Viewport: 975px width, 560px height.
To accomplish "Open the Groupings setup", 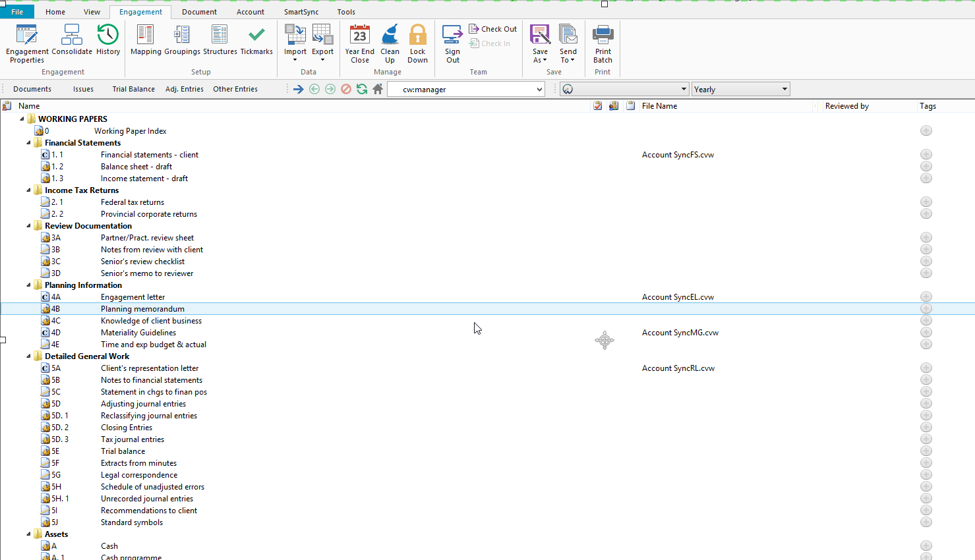I will pos(182,40).
